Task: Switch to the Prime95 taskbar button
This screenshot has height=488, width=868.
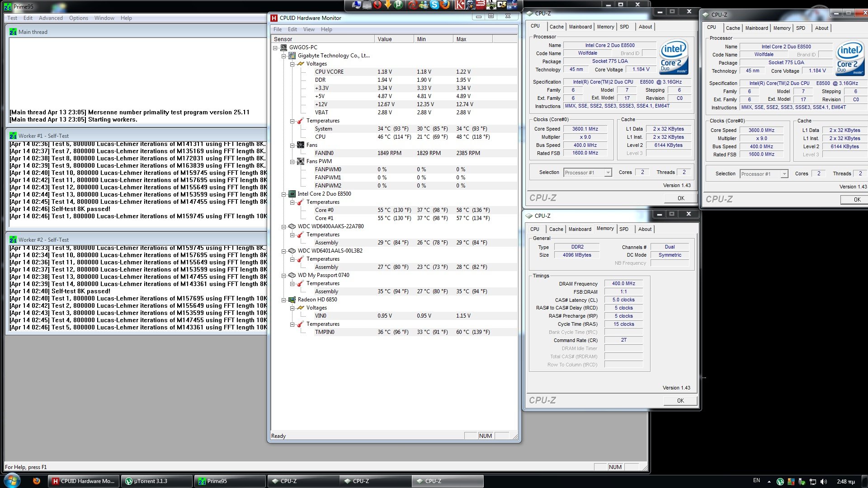Action: (230, 481)
